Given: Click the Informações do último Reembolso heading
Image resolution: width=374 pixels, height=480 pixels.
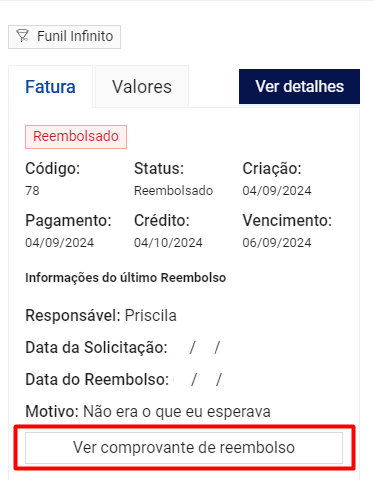Looking at the screenshot, I should coord(126,278).
